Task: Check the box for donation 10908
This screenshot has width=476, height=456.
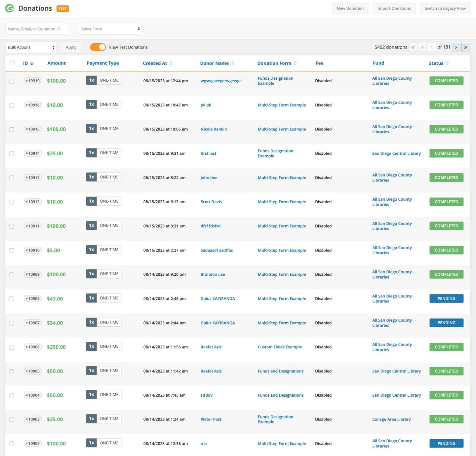Action: pyautogui.click(x=11, y=299)
